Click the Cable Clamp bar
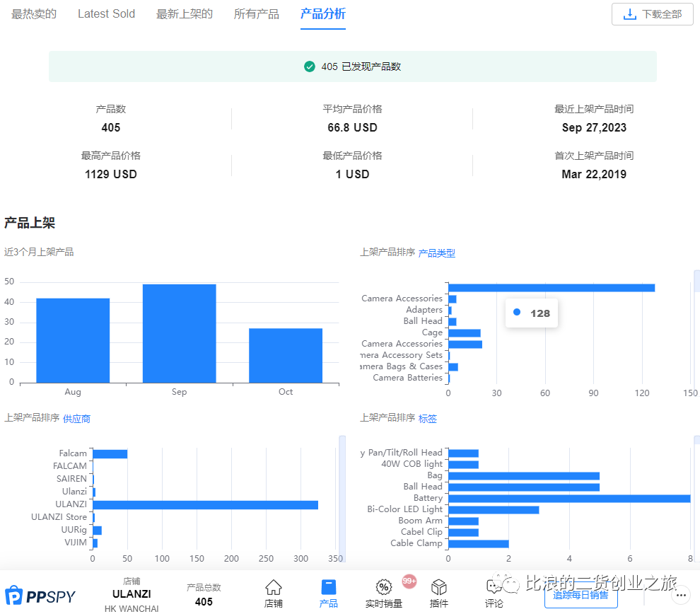The height and width of the screenshot is (614, 700). (x=479, y=544)
